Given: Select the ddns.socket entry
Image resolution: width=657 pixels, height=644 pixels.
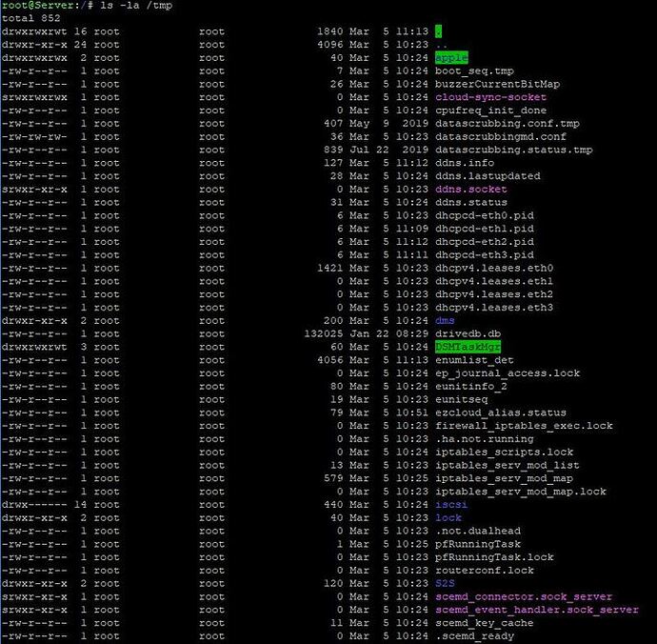Looking at the screenshot, I should point(471,190).
